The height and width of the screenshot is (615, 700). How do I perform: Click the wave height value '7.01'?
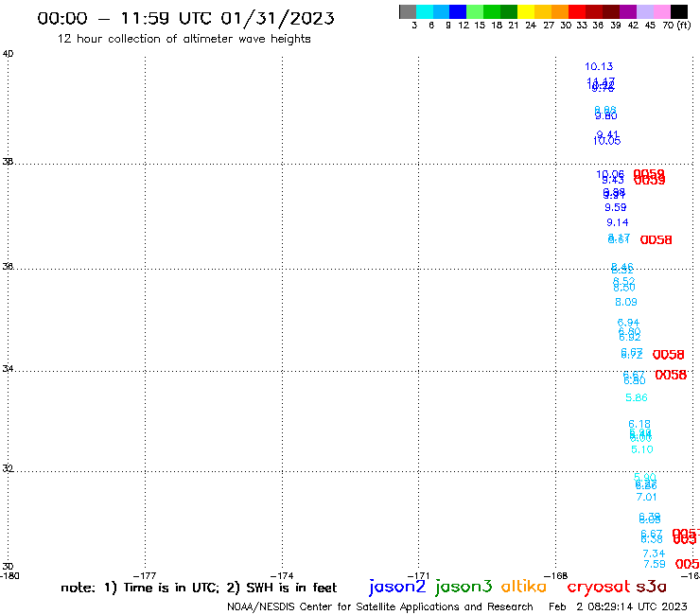point(646,497)
